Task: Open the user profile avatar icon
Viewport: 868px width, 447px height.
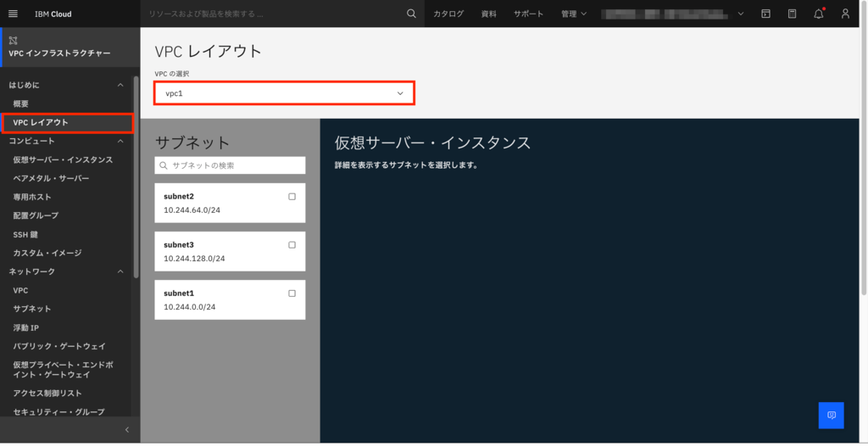Action: 845,14
